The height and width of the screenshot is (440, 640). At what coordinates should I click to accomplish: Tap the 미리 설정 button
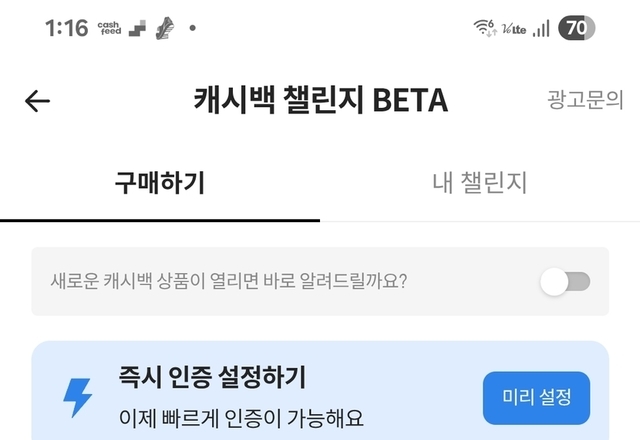536,398
